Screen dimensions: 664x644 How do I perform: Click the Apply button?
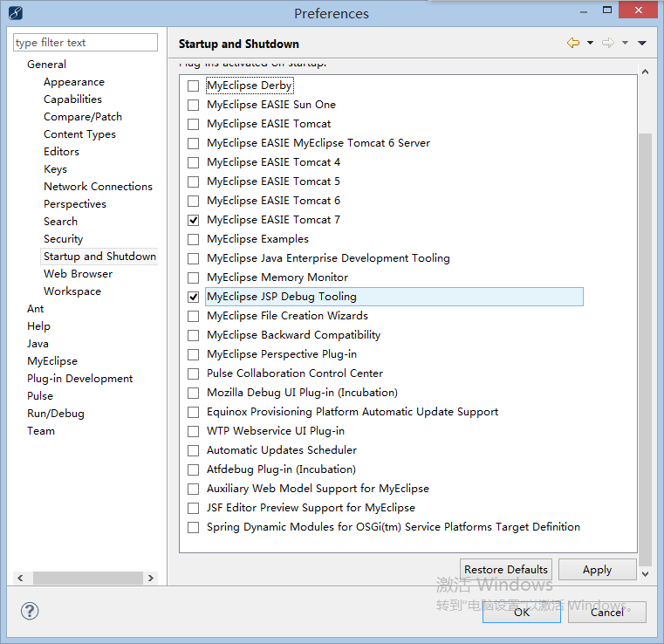coord(598,570)
